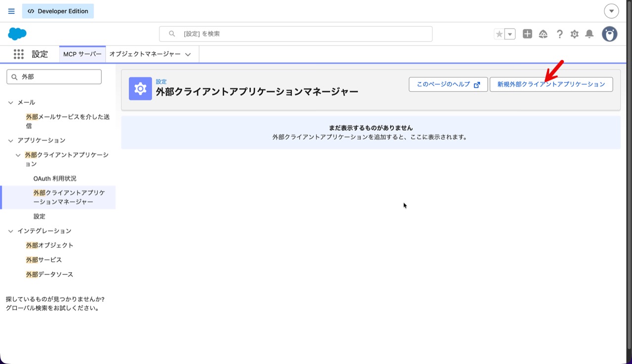The image size is (632, 364).
Task: Expand the favorites list dropdown arrow
Action: point(510,34)
